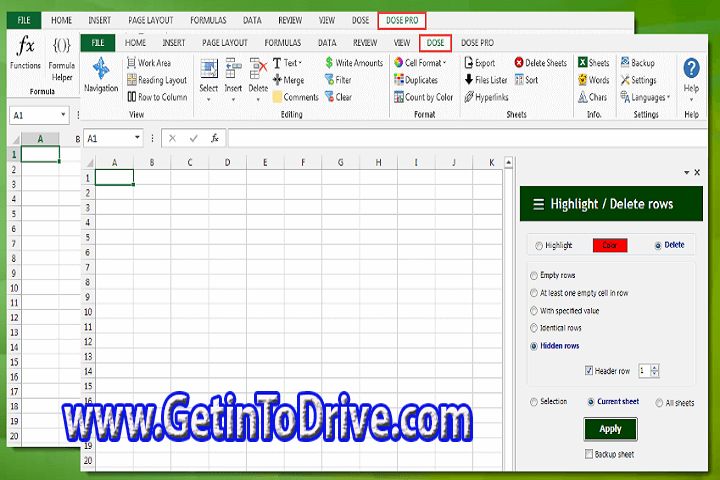The width and height of the screenshot is (720, 480).
Task: Choose Identical rows option
Action: pos(534,328)
